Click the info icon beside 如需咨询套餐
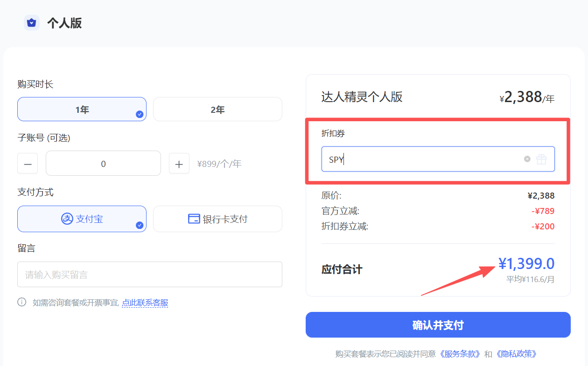Viewport: 588px width, 366px height. coord(22,302)
